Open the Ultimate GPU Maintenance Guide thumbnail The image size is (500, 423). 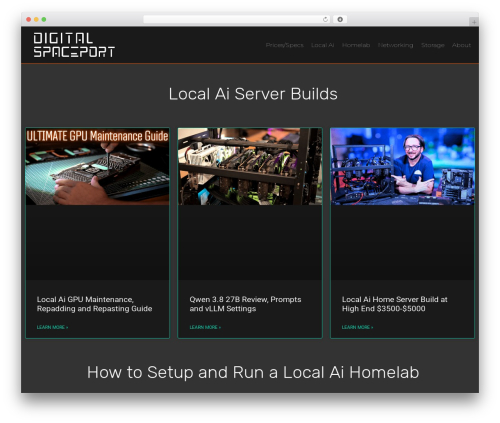(98, 166)
